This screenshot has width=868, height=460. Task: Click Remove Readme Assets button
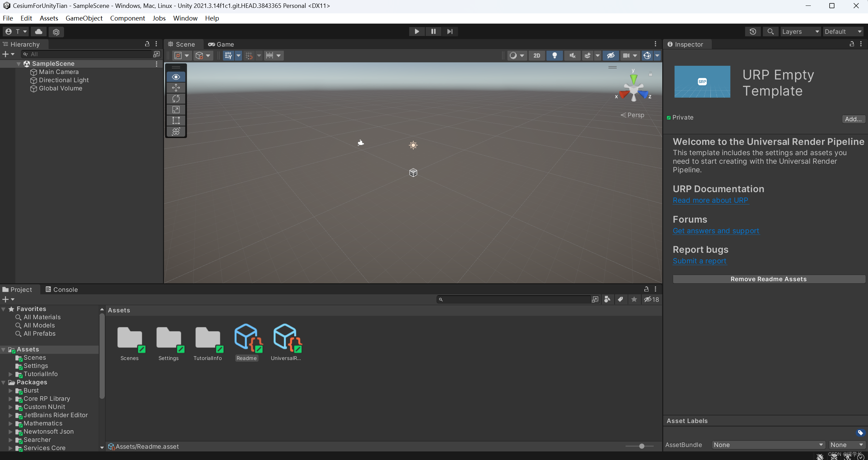768,279
